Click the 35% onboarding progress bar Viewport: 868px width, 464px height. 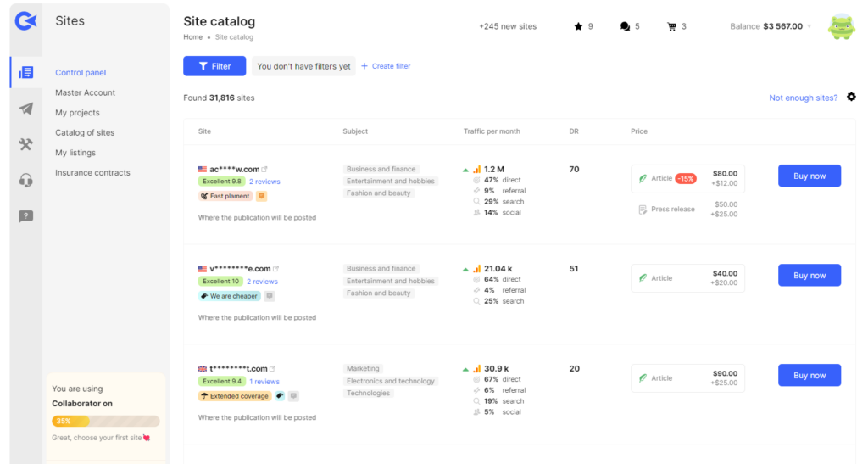tap(106, 421)
